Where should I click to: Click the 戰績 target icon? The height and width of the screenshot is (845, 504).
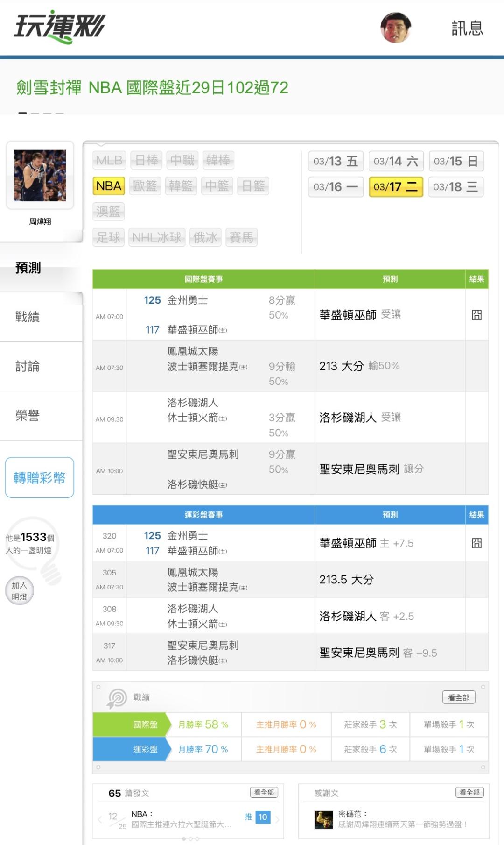point(117,698)
